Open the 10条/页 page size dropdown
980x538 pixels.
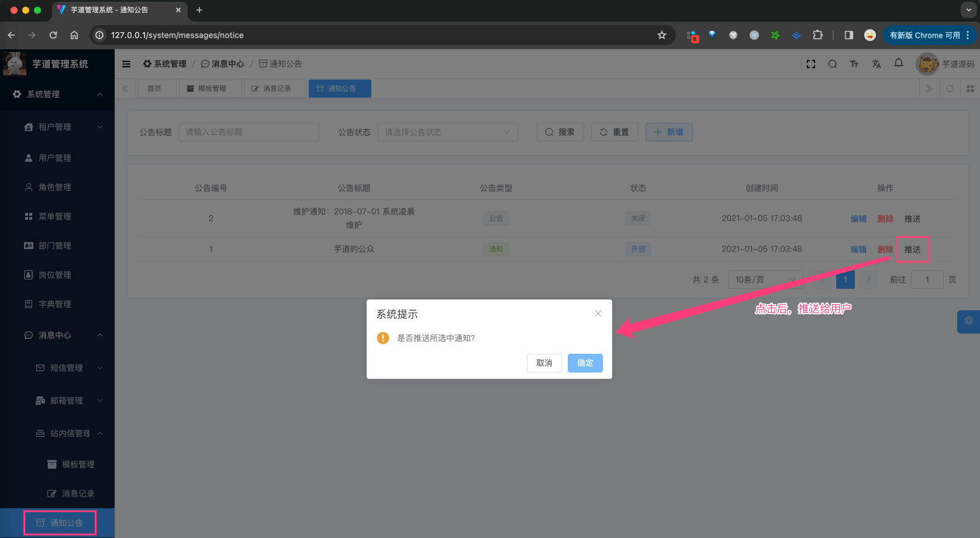point(765,280)
